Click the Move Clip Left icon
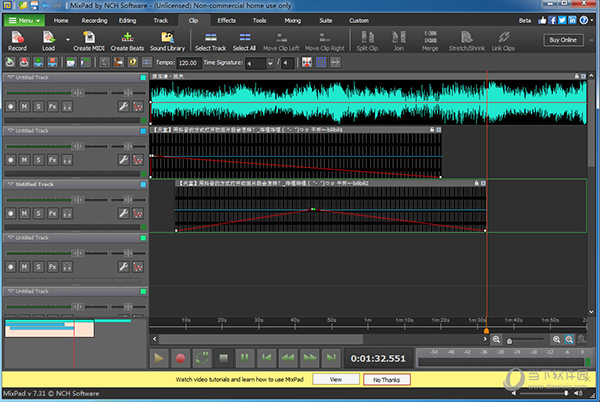The width and height of the screenshot is (600, 402). tap(281, 41)
